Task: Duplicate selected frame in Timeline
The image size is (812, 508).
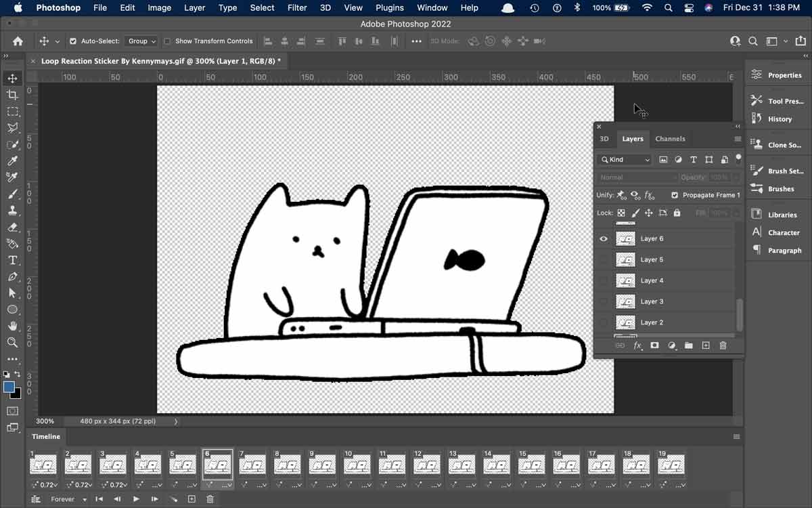Action: [x=191, y=499]
